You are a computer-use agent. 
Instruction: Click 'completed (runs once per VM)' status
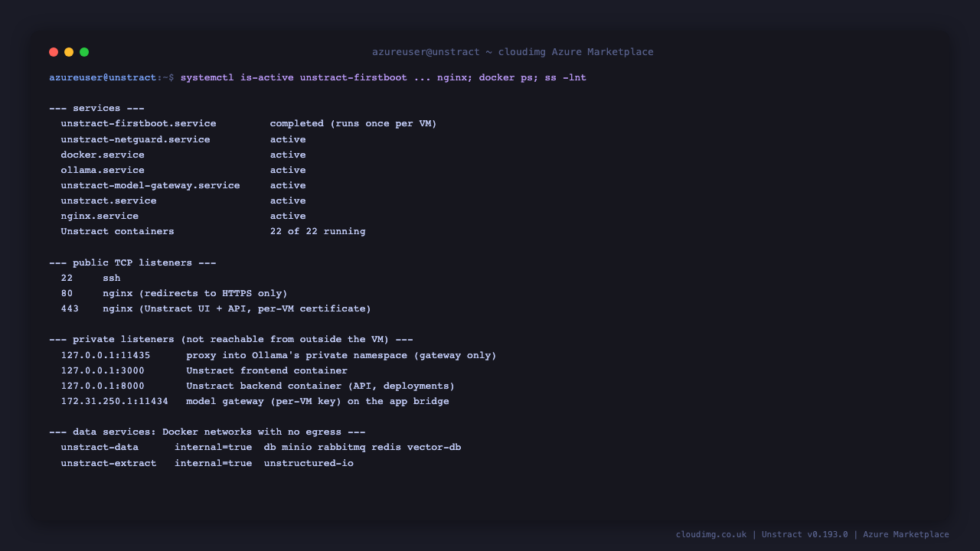tap(354, 124)
